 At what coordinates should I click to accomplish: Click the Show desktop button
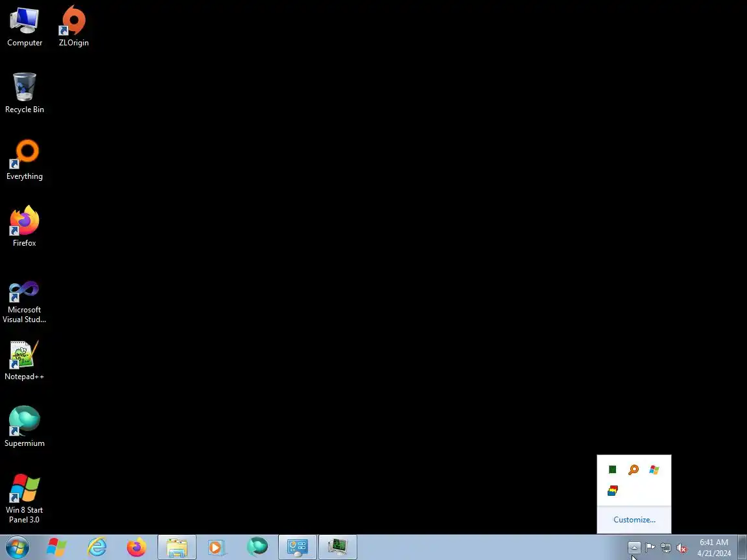tap(742, 548)
